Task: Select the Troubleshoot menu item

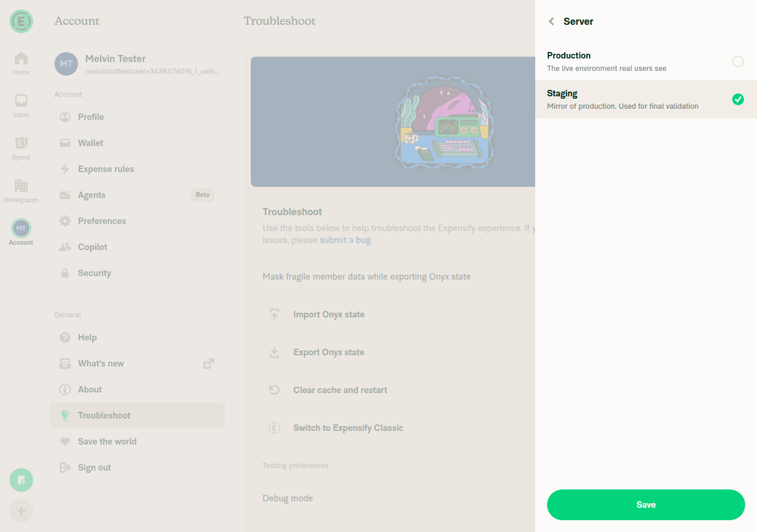Action: click(137, 416)
